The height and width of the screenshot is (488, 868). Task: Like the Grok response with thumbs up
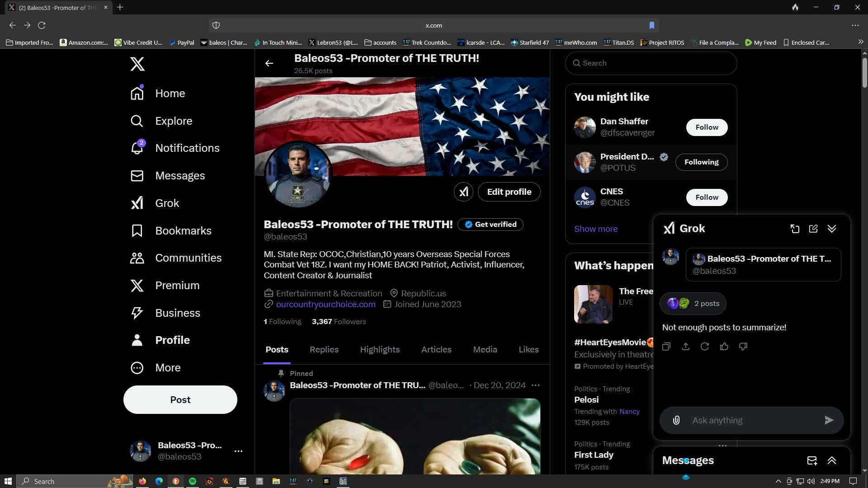pos(724,347)
